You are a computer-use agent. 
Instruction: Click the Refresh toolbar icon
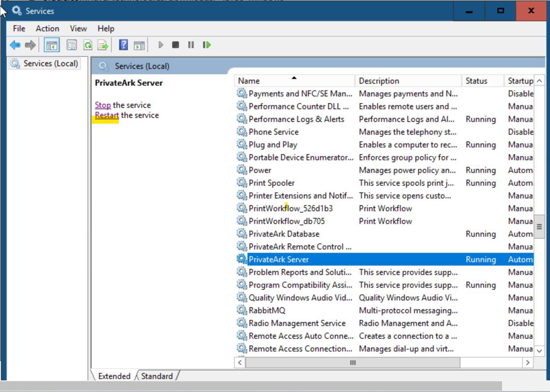coord(88,45)
